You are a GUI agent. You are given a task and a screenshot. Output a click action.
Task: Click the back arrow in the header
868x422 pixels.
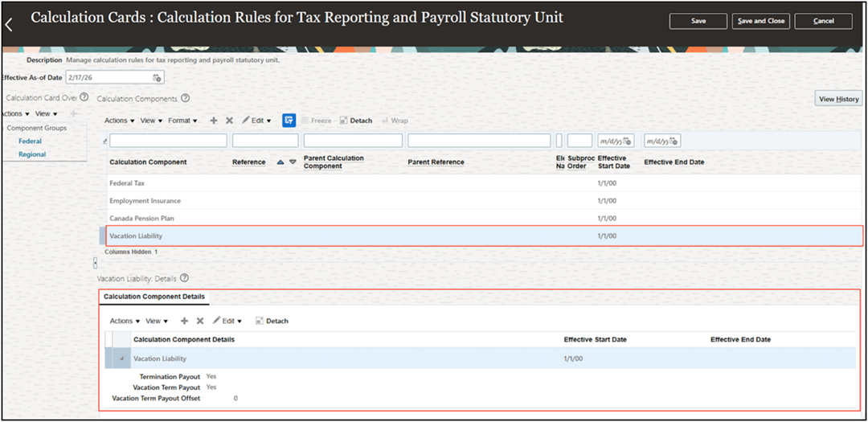click(9, 25)
